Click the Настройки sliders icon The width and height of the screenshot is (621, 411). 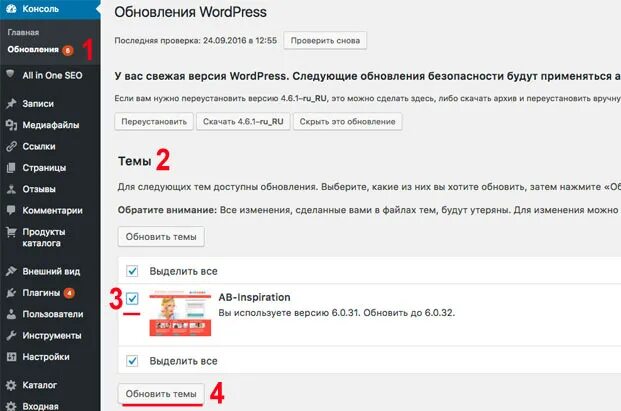point(11,357)
